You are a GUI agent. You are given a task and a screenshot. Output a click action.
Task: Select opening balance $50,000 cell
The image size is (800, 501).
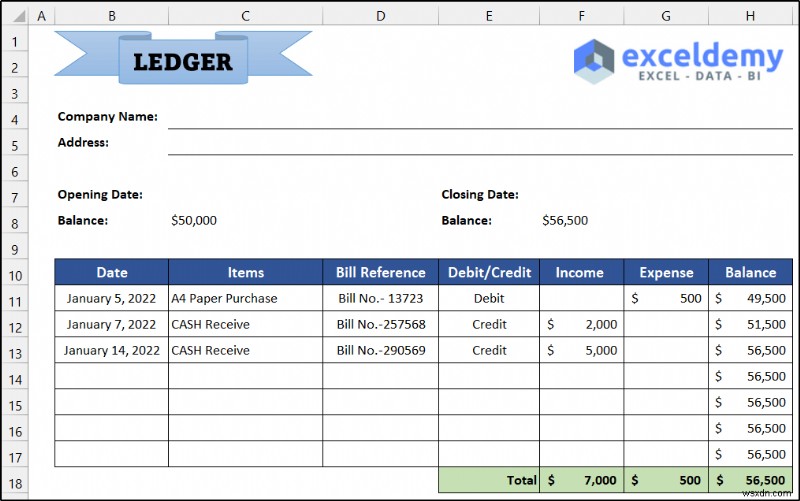coord(245,220)
